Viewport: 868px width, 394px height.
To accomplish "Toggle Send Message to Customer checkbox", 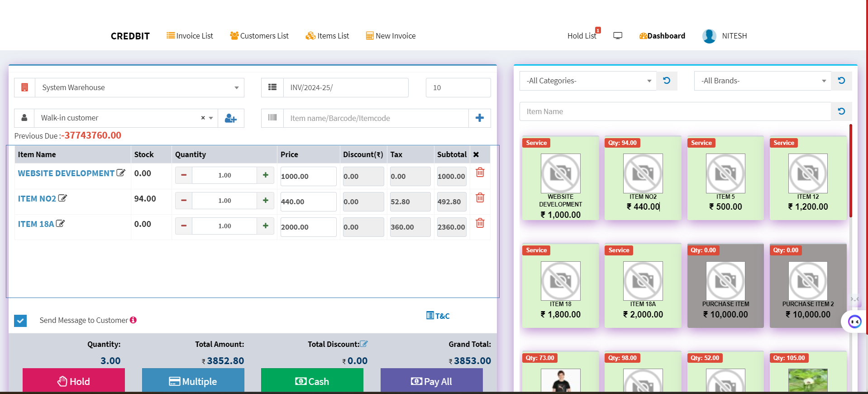I will point(20,321).
